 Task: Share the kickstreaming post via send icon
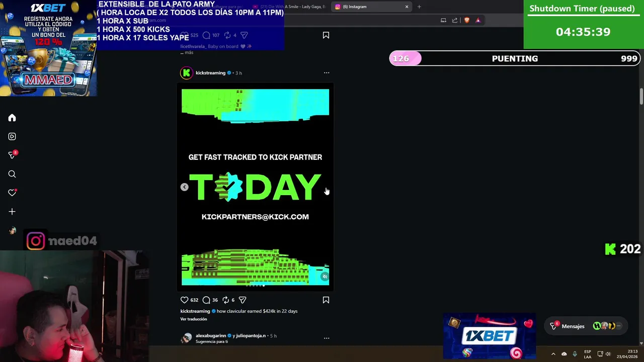click(x=243, y=300)
